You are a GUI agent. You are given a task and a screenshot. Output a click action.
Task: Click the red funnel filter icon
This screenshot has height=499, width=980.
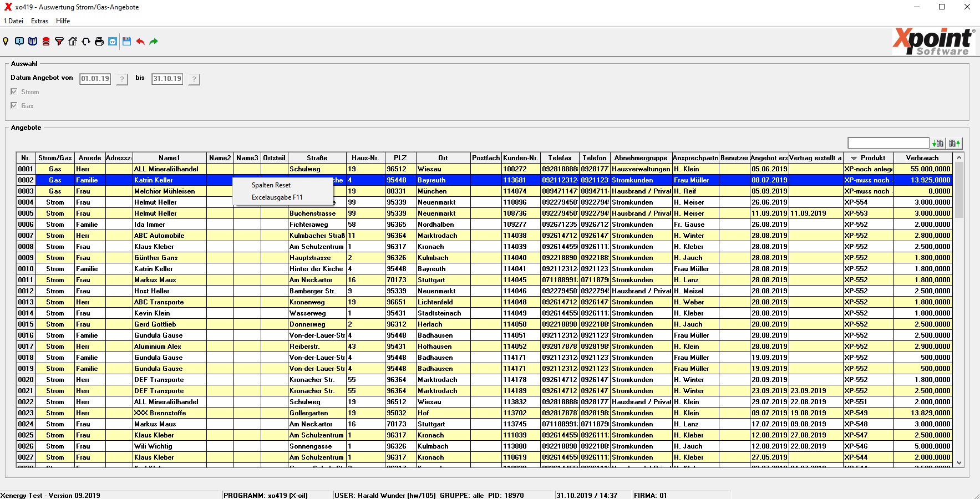(59, 42)
